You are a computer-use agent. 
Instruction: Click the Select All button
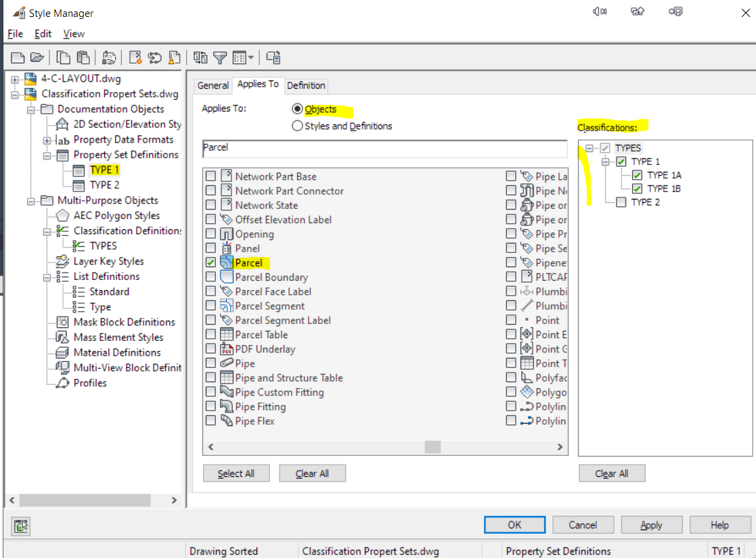click(236, 473)
